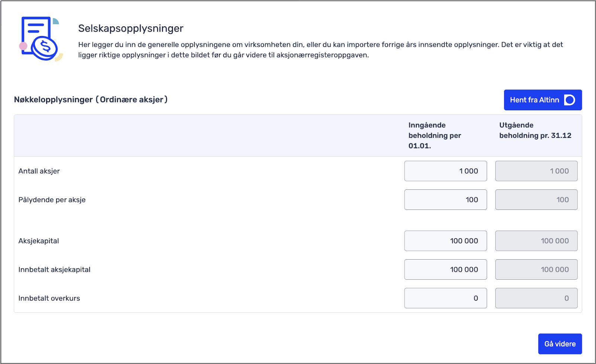
Task: Select the Pålydende per aksje inngående field
Action: tap(445, 199)
